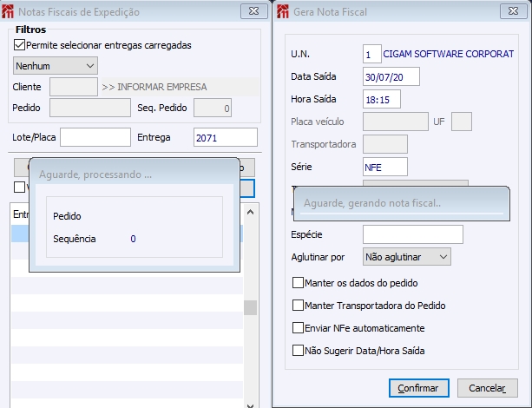
Task: Click the Data Saída field
Action: coord(391,76)
